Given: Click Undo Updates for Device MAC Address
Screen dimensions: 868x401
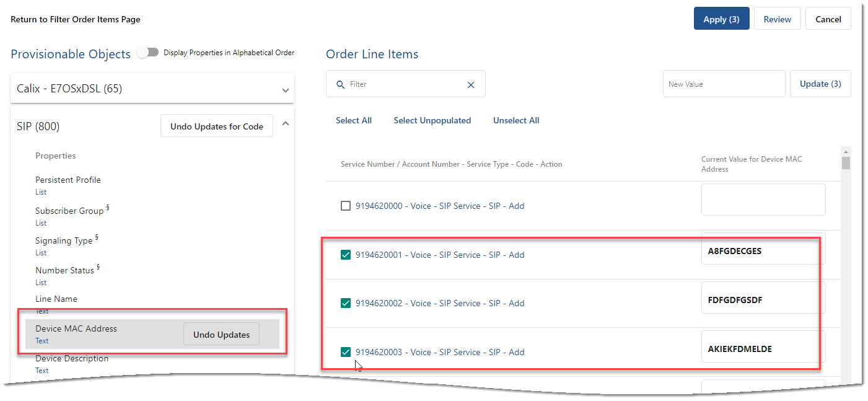Looking at the screenshot, I should click(221, 335).
